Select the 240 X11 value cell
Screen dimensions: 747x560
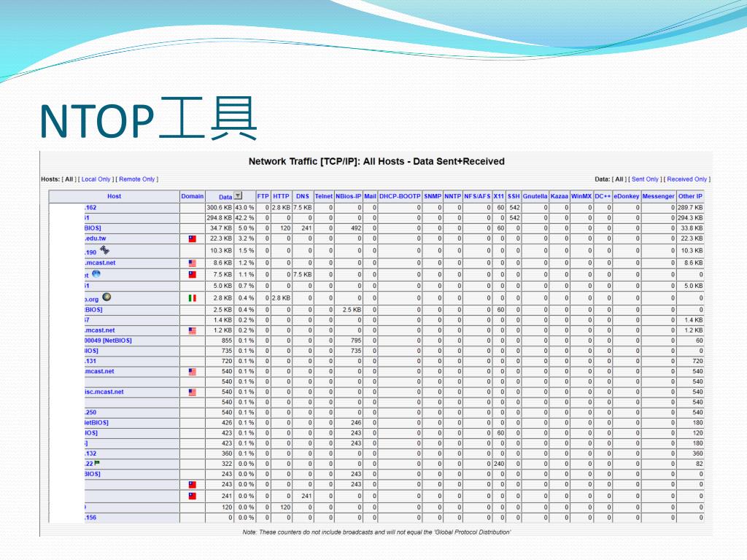coord(499,464)
